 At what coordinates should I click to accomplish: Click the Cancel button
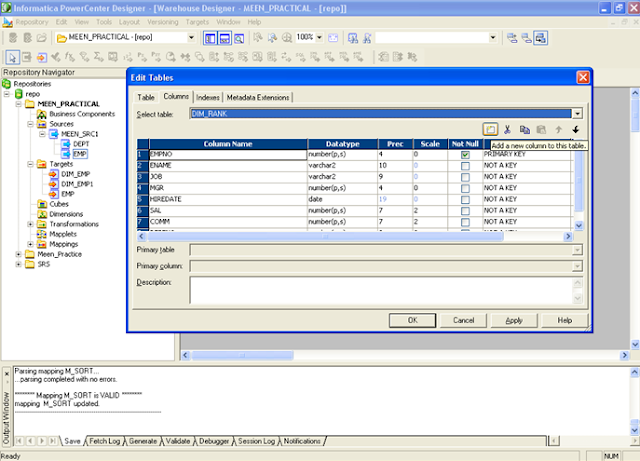point(463,320)
